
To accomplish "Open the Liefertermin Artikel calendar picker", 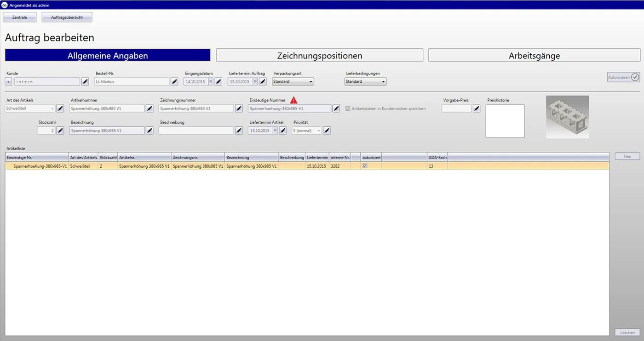I will pos(275,131).
